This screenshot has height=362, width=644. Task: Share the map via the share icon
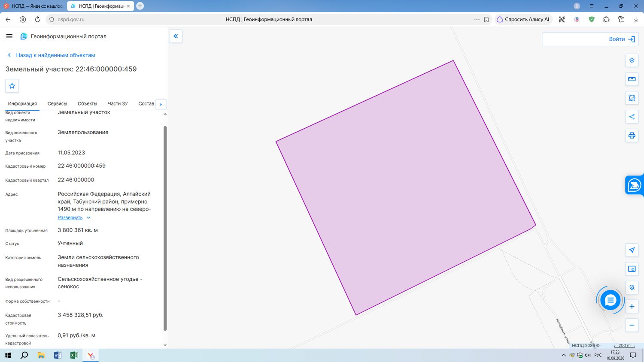coord(632,117)
